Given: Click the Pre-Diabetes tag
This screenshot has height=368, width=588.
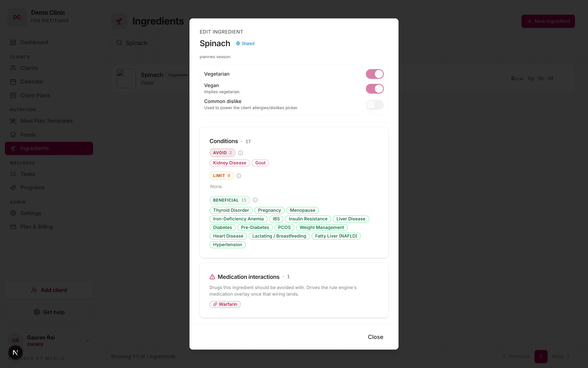Looking at the screenshot, I should (255, 227).
